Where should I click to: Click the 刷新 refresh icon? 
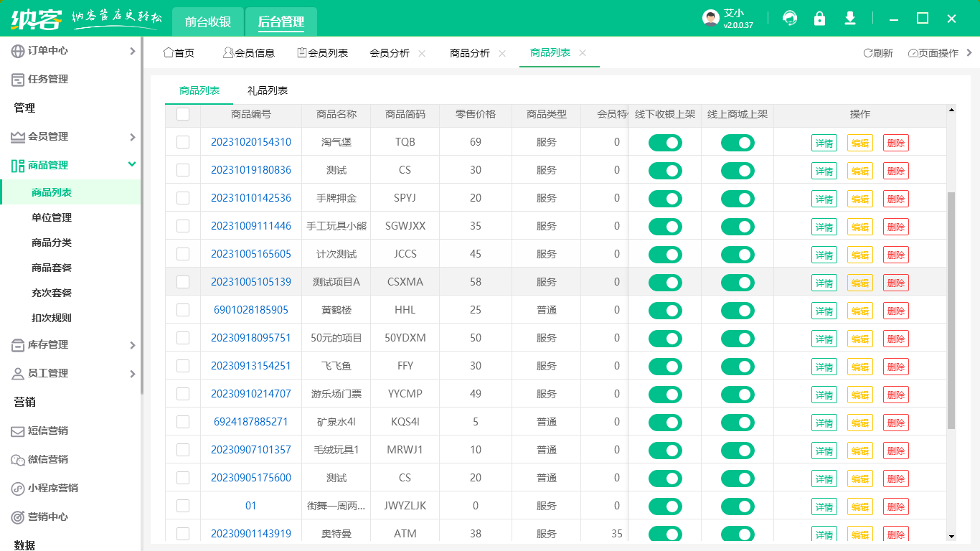click(x=867, y=53)
